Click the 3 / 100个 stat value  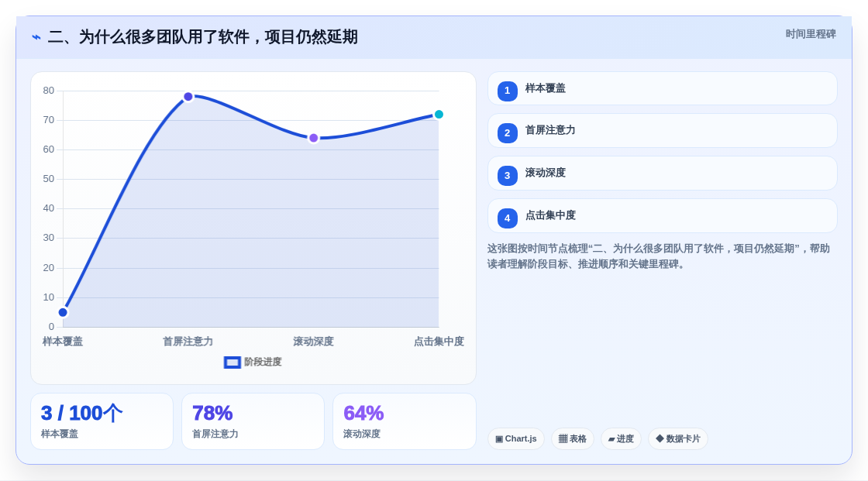[x=81, y=414]
